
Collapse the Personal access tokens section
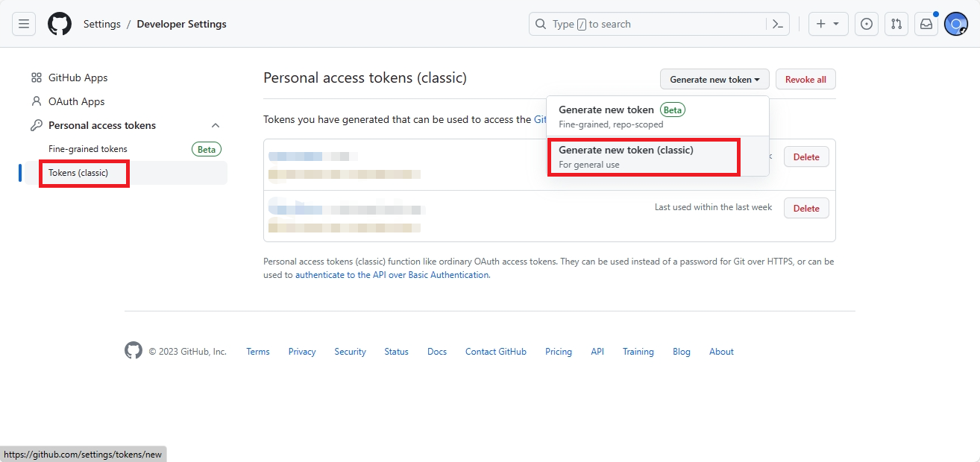216,125
